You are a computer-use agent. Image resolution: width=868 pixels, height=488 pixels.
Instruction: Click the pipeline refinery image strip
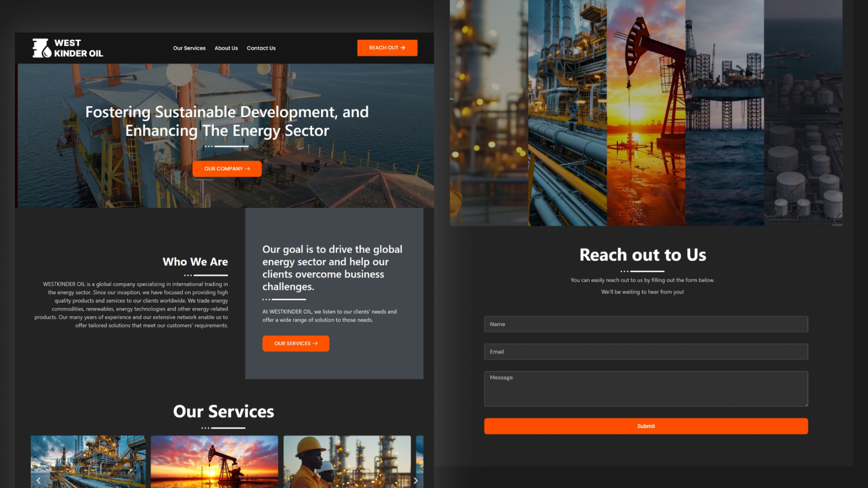[567, 113]
